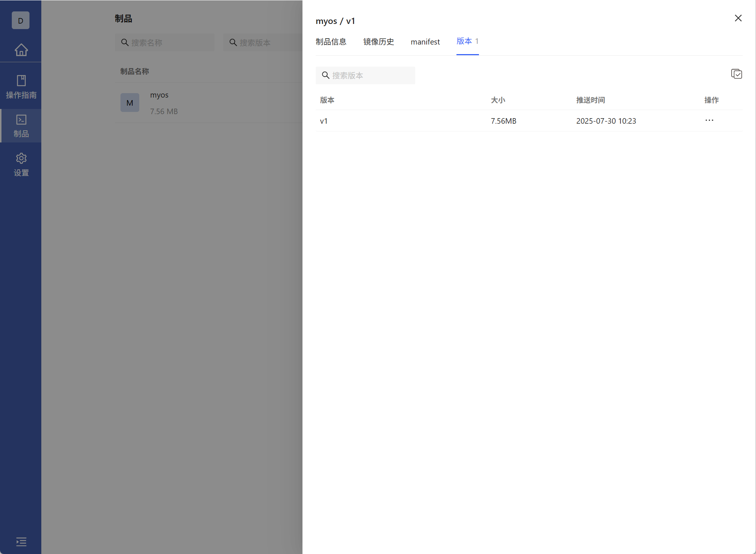This screenshot has height=554, width=756.
Task: Click the 推送时间 column header
Action: [x=591, y=100]
